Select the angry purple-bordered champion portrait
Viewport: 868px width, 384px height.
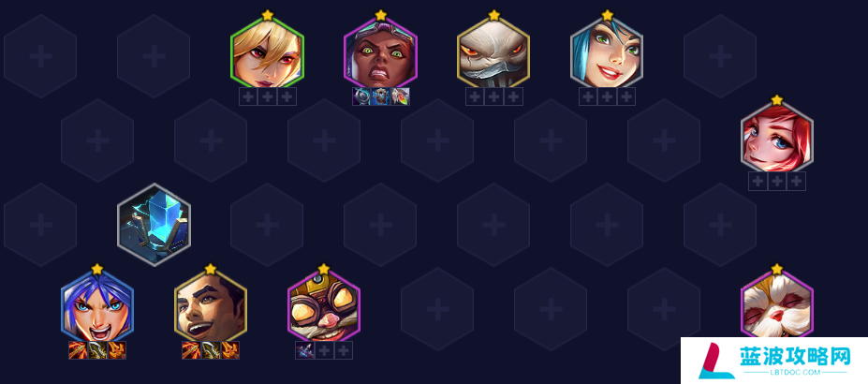pyautogui.click(x=380, y=52)
